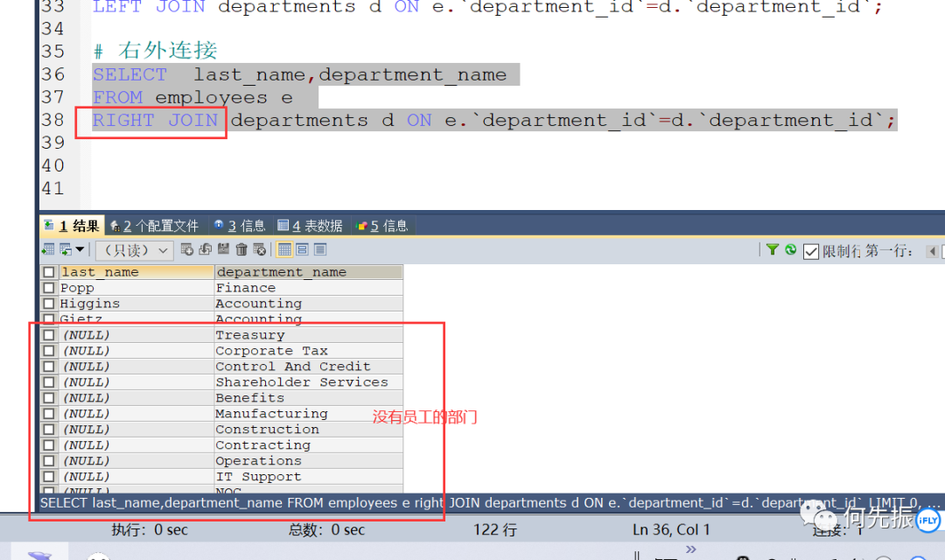
Task: Select the Finance cell
Action: [309, 288]
